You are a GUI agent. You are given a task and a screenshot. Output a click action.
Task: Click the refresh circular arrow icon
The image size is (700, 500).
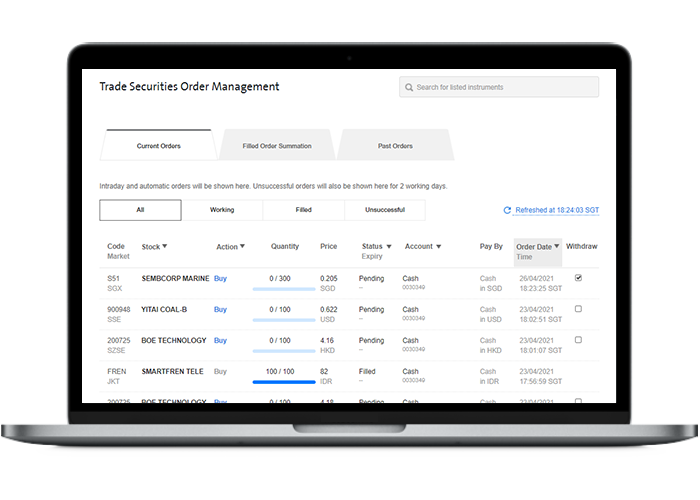coord(507,210)
